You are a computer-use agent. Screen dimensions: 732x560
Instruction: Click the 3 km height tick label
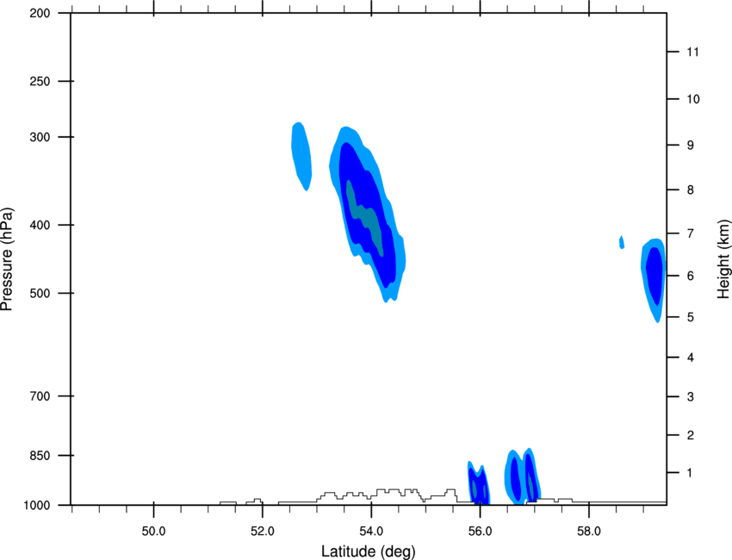[691, 397]
